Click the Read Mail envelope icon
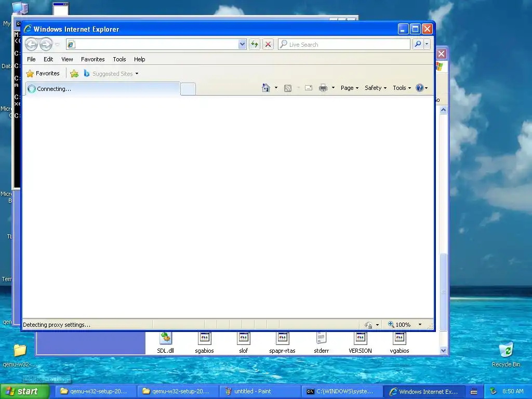532x399 pixels. pyautogui.click(x=309, y=88)
